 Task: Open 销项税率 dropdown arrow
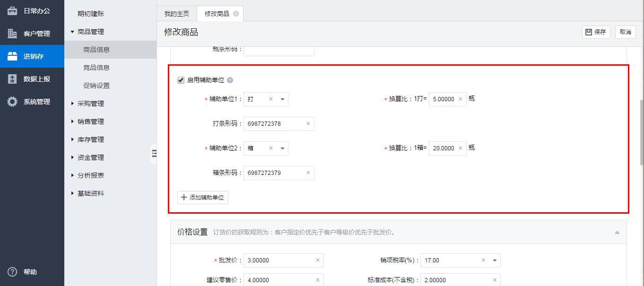[x=495, y=260]
